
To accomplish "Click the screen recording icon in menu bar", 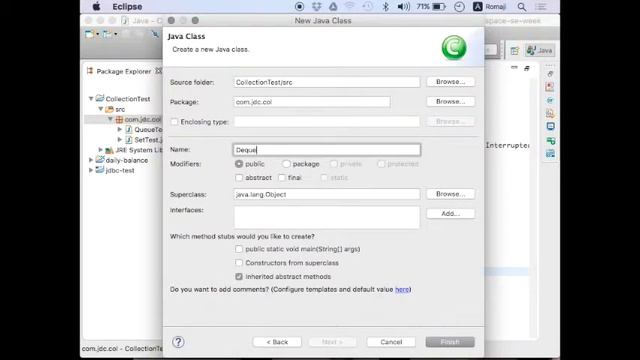I will pos(300,7).
